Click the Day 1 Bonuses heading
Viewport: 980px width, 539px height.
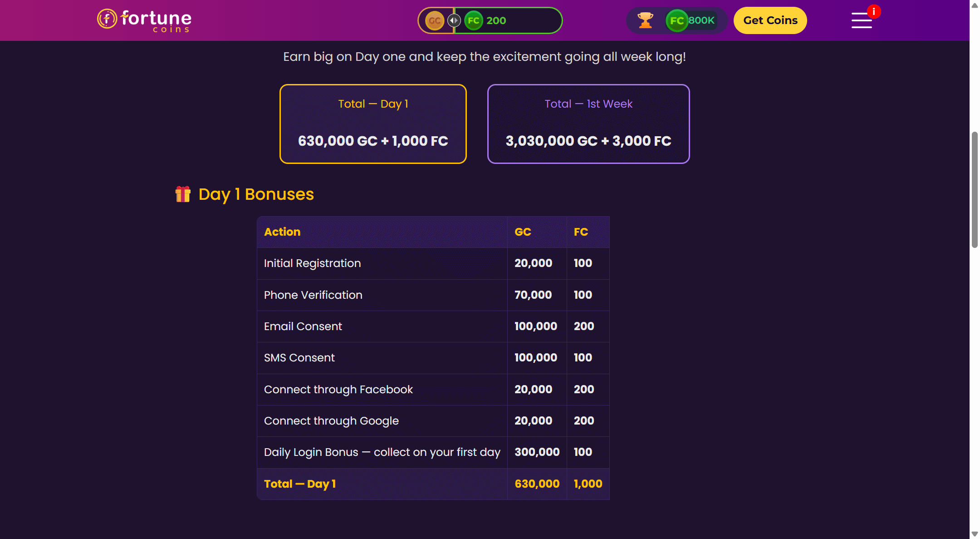point(256,194)
